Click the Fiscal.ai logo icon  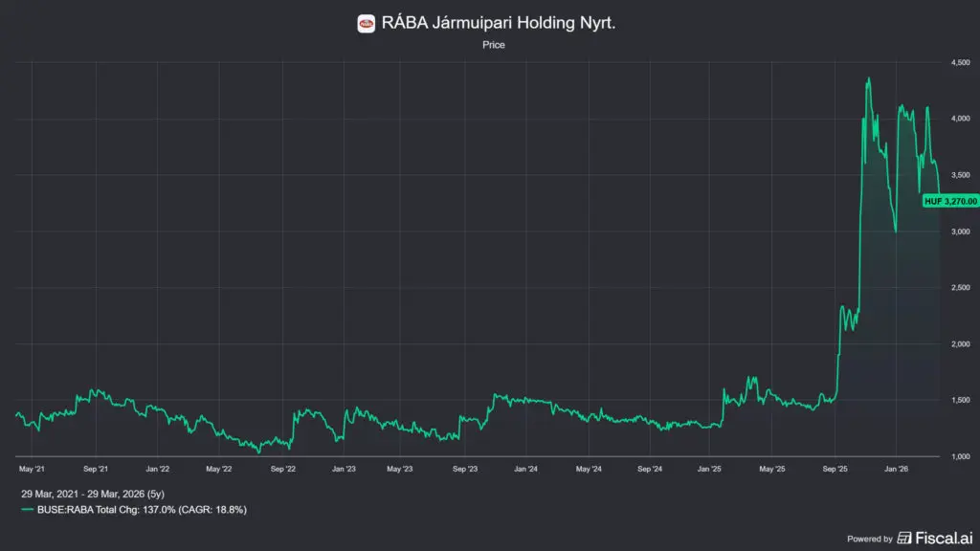(x=904, y=538)
